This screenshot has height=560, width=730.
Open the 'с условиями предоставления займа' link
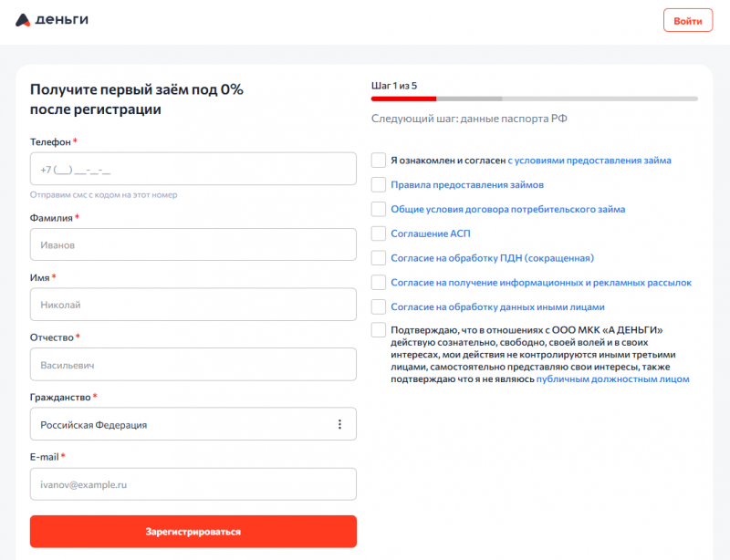(589, 161)
